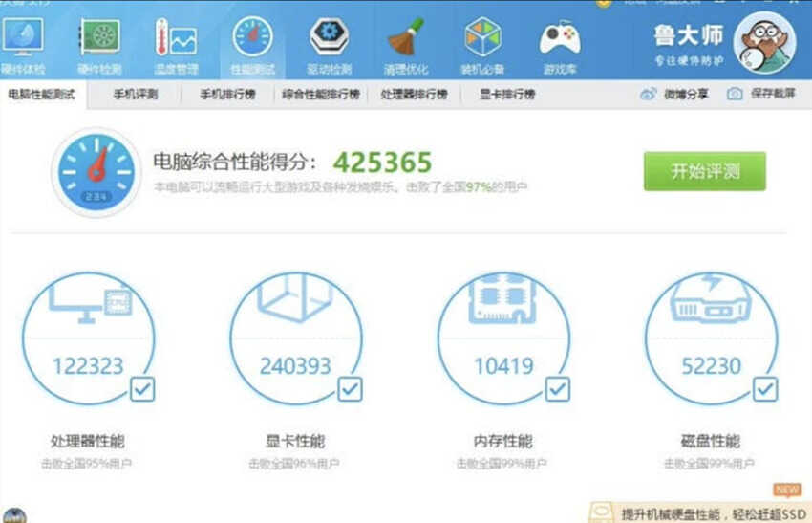Open the 游戏库 gamepad icon
812x523 pixels.
pos(560,38)
